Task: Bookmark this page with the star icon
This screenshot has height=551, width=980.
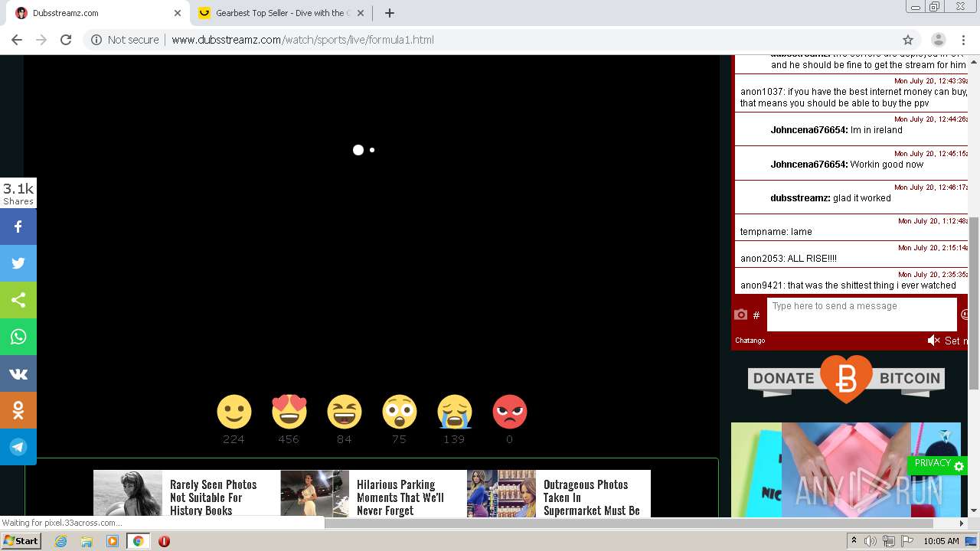Action: tap(908, 40)
